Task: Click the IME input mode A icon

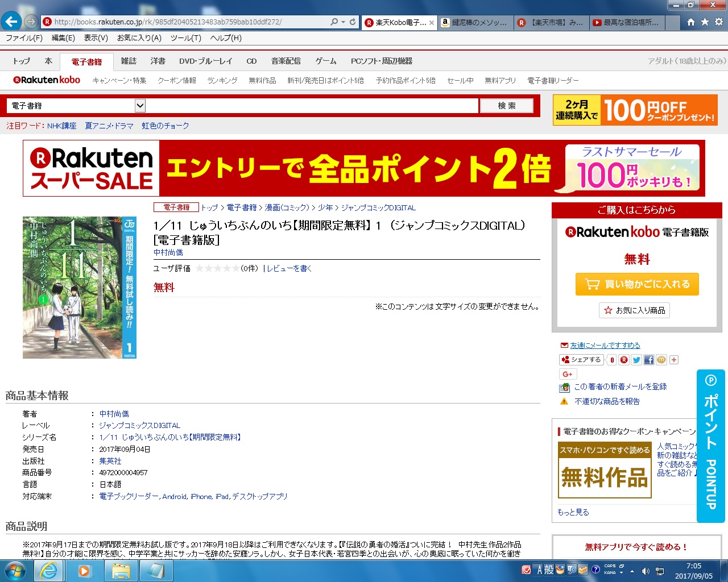Action: pyautogui.click(x=540, y=569)
